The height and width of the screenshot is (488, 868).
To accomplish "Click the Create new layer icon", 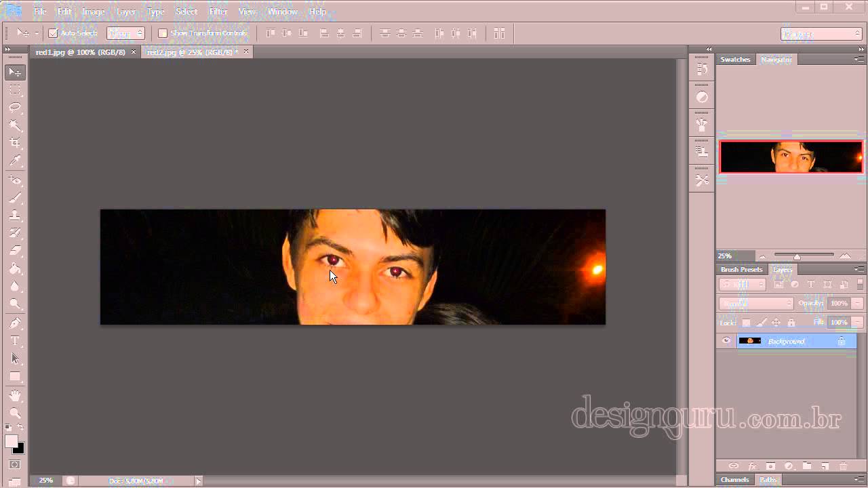I will (825, 466).
